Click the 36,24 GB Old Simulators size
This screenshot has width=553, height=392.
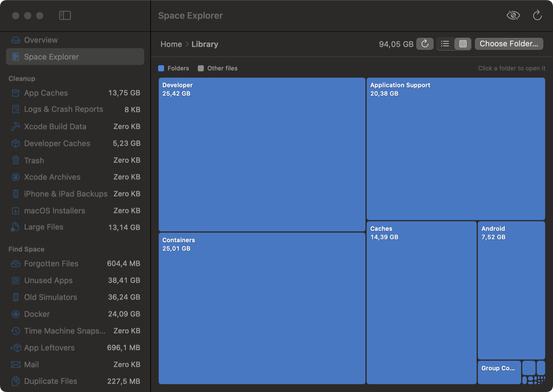click(x=124, y=297)
